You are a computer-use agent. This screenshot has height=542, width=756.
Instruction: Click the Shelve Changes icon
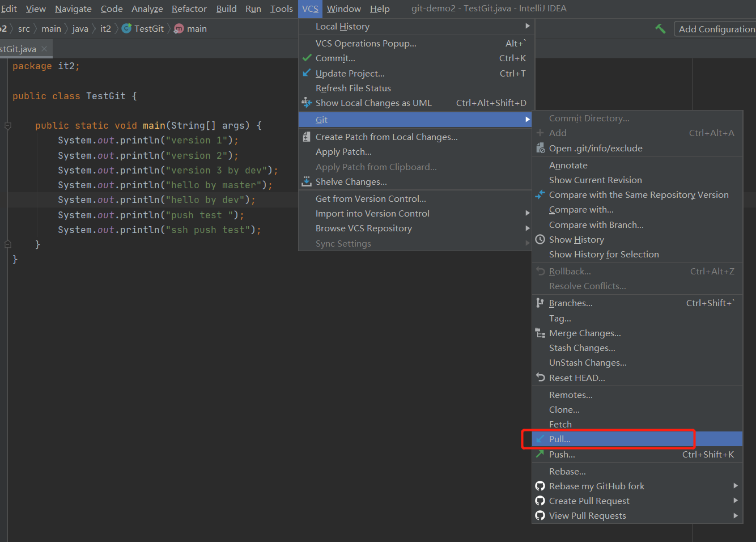click(x=307, y=181)
